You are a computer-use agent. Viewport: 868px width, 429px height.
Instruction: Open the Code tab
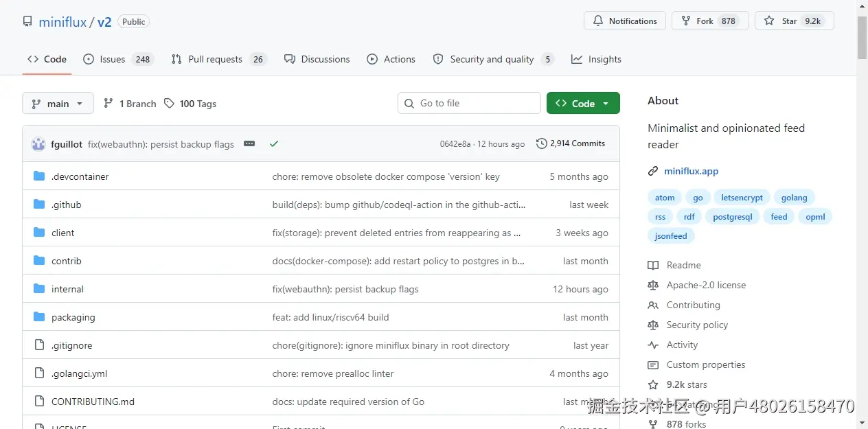tap(47, 59)
